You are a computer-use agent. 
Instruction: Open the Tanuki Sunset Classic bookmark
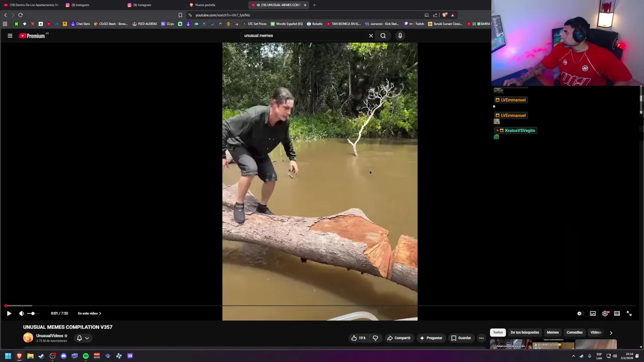click(446, 24)
